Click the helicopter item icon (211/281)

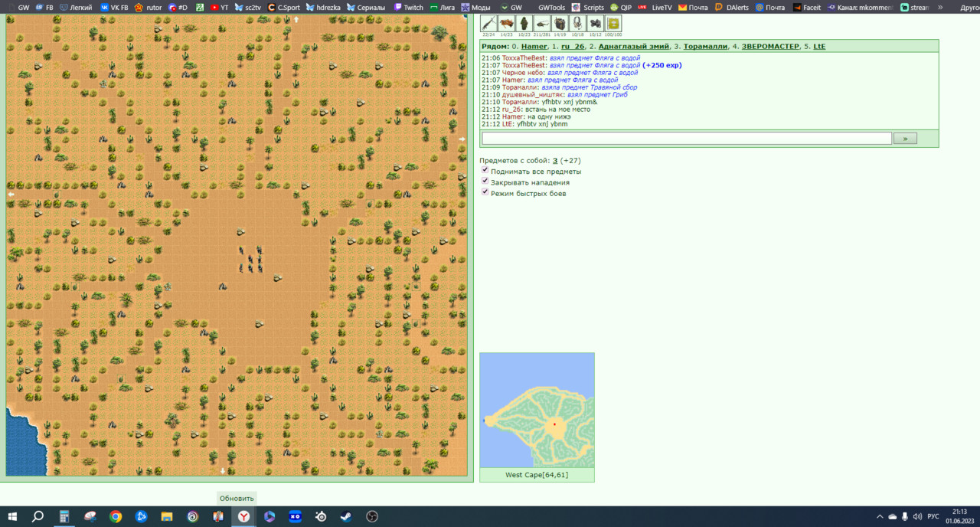542,23
